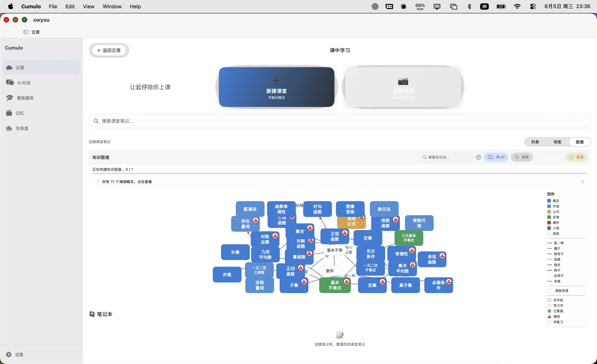The height and width of the screenshot is (364, 597).
Task: Open Control Center in the menu bar
Action: 533,6
